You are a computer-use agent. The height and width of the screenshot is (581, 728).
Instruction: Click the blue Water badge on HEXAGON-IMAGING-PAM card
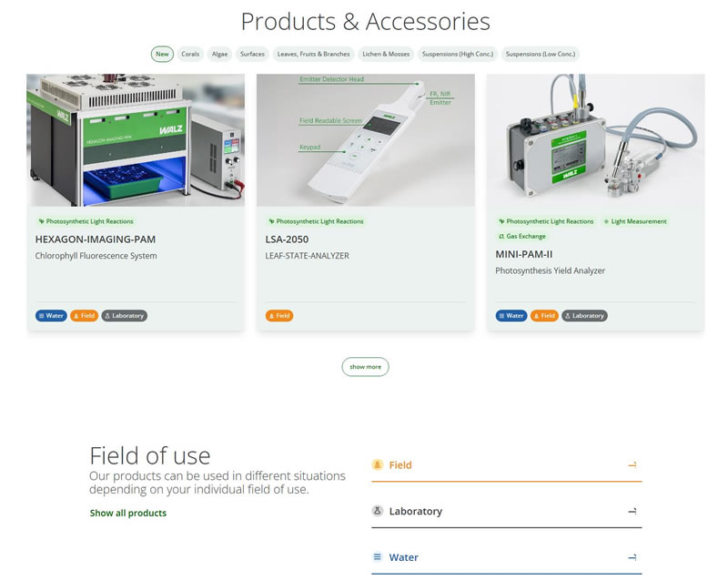[51, 316]
